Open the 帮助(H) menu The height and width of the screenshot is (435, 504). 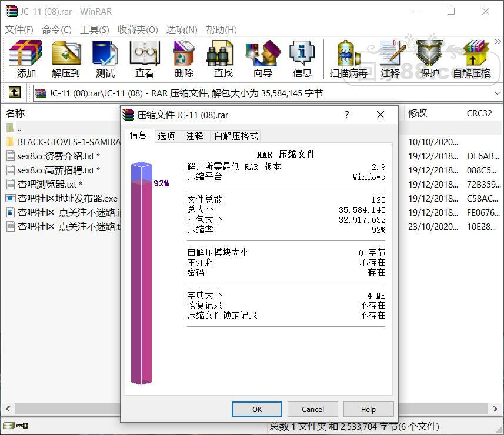[221, 30]
